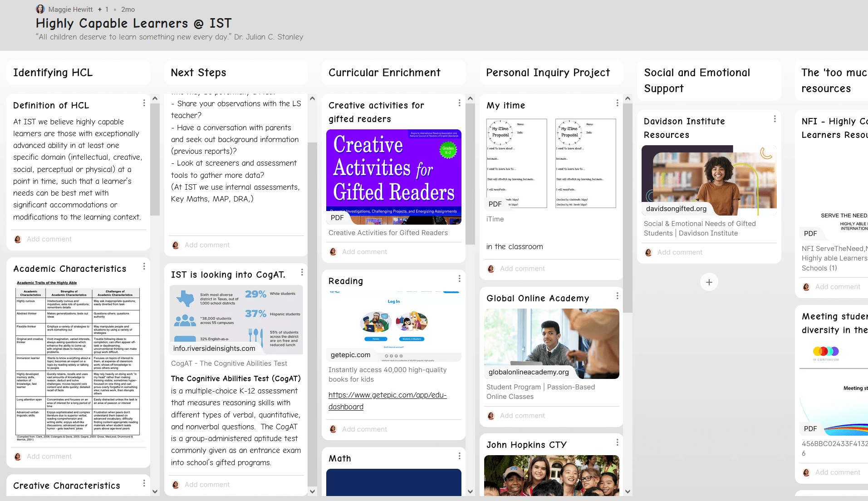Viewport: 868px width, 501px height.
Task: Open John Hopkins CTY students image
Action: (x=552, y=476)
